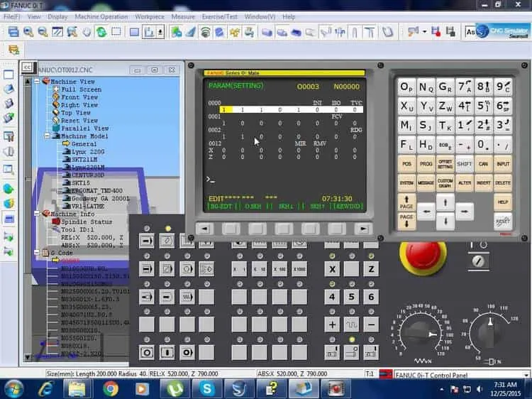Open the Machine Operation menu
The image size is (532, 399).
coord(101,16)
